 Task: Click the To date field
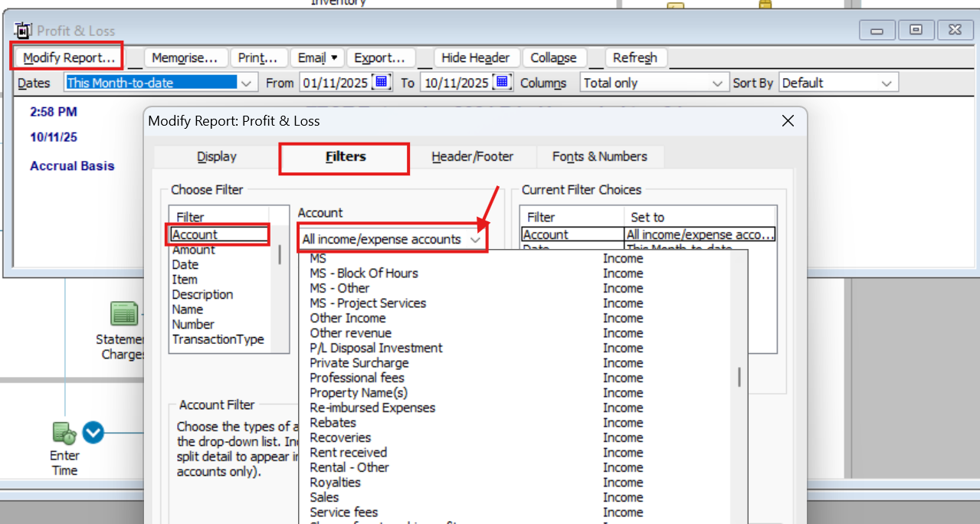(455, 83)
